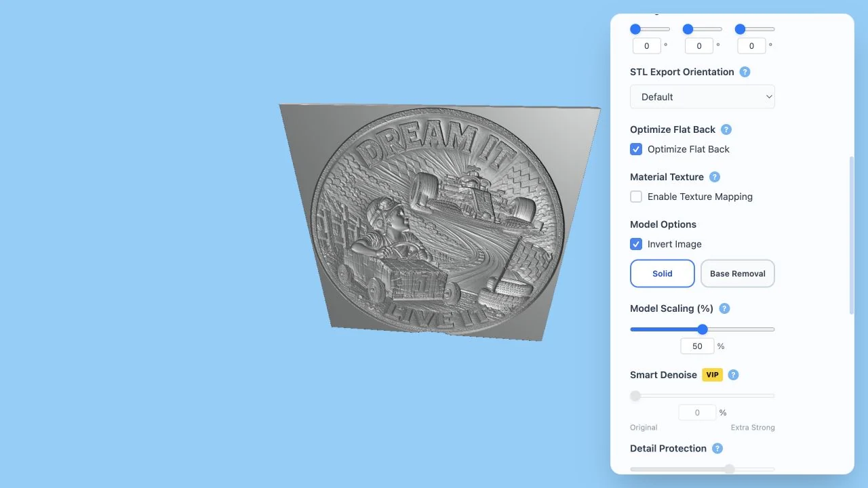The height and width of the screenshot is (488, 868).
Task: Click the "Model Options" heading
Action: tap(663, 224)
